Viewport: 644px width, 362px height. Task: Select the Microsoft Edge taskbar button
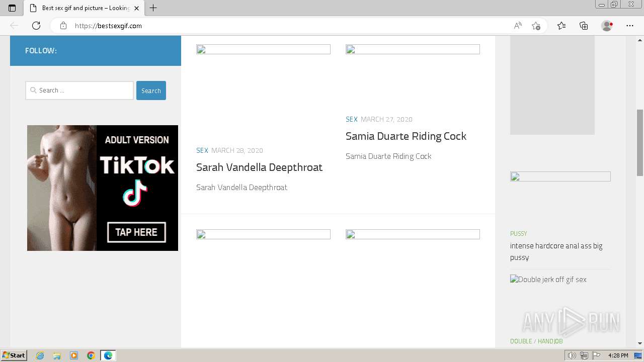(x=108, y=355)
